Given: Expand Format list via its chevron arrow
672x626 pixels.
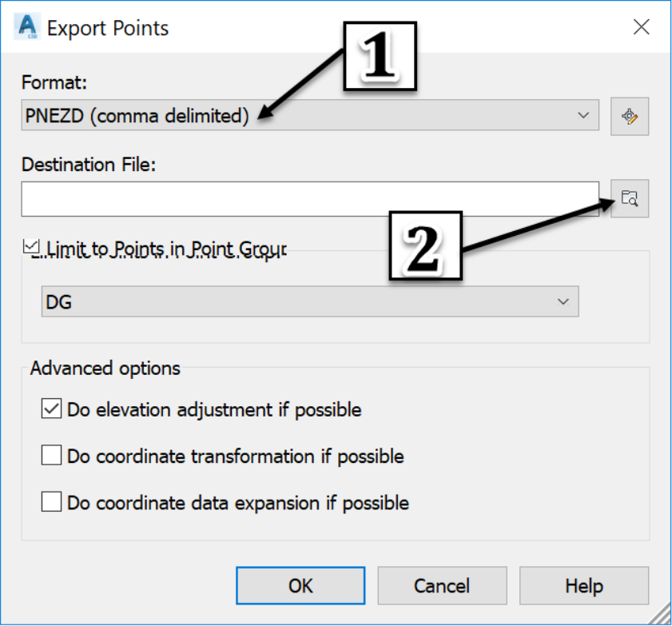Looking at the screenshot, I should (583, 115).
